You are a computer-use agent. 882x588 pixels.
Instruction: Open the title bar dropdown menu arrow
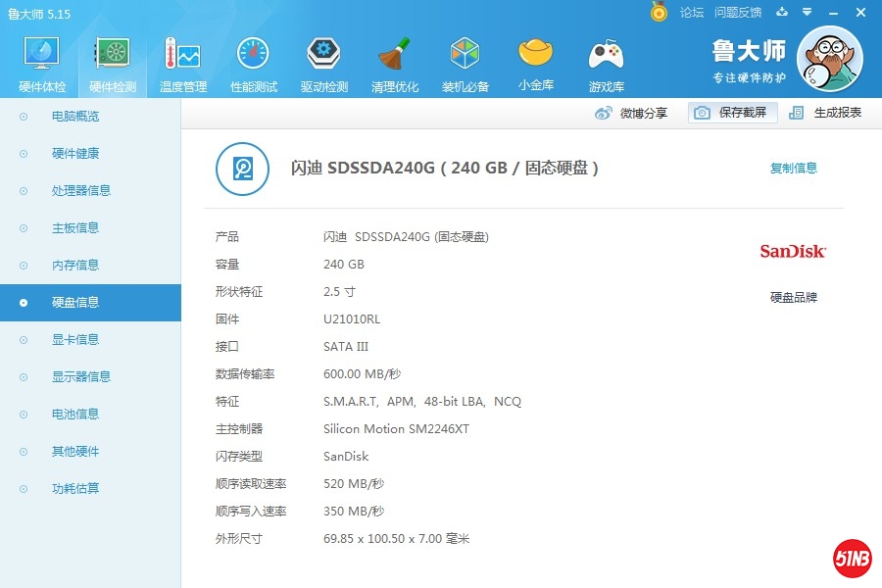[x=807, y=13]
